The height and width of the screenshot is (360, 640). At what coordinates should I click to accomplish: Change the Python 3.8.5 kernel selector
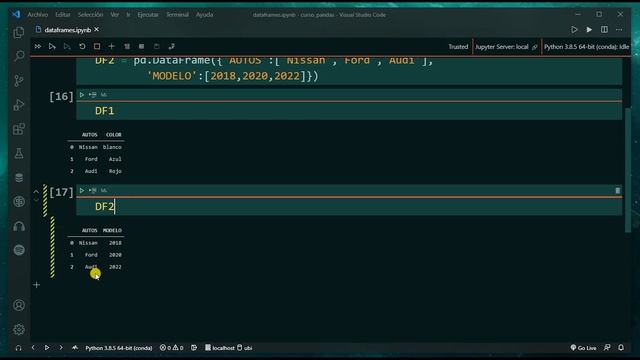point(586,47)
